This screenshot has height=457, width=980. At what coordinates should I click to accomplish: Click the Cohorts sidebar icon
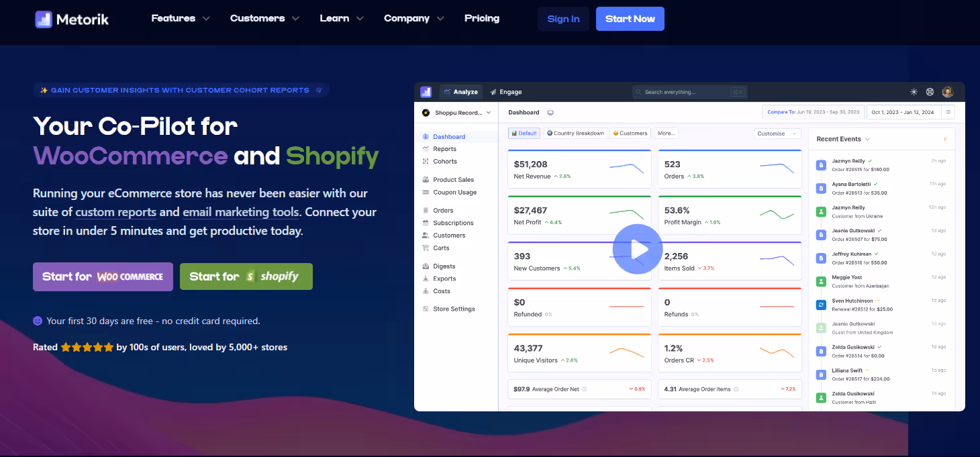(426, 161)
